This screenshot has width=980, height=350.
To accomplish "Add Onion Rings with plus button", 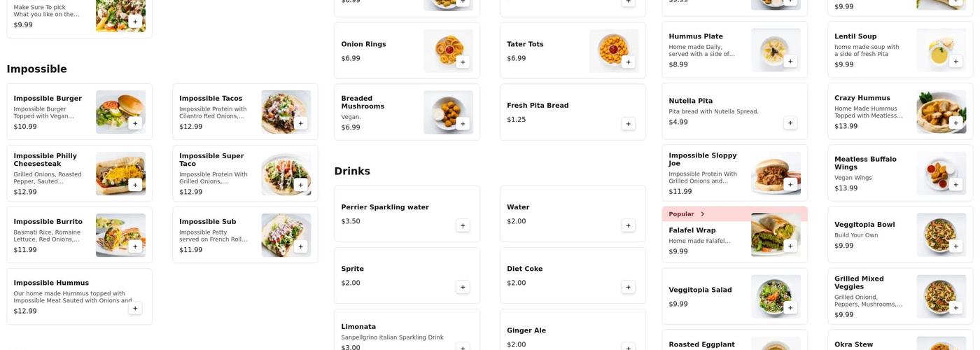I will [462, 62].
